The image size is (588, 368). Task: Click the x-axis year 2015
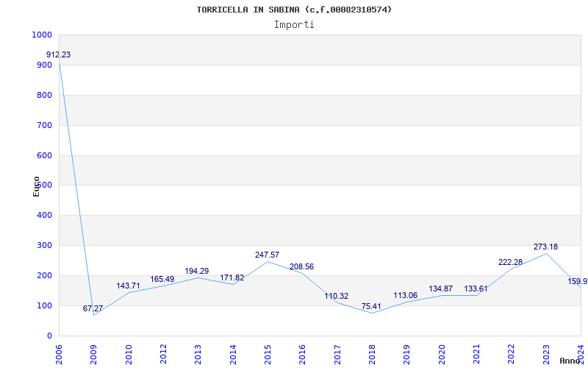[x=268, y=355]
